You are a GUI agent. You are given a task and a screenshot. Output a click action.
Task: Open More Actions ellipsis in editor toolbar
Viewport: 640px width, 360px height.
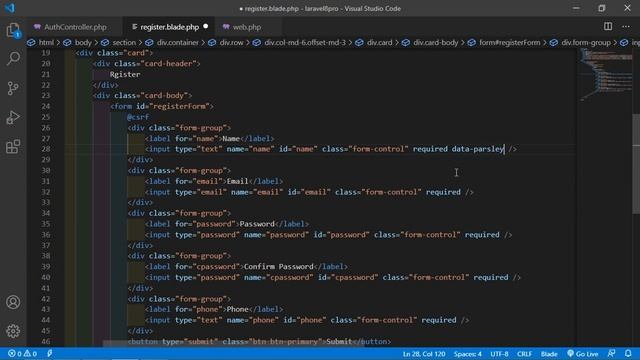tap(626, 27)
